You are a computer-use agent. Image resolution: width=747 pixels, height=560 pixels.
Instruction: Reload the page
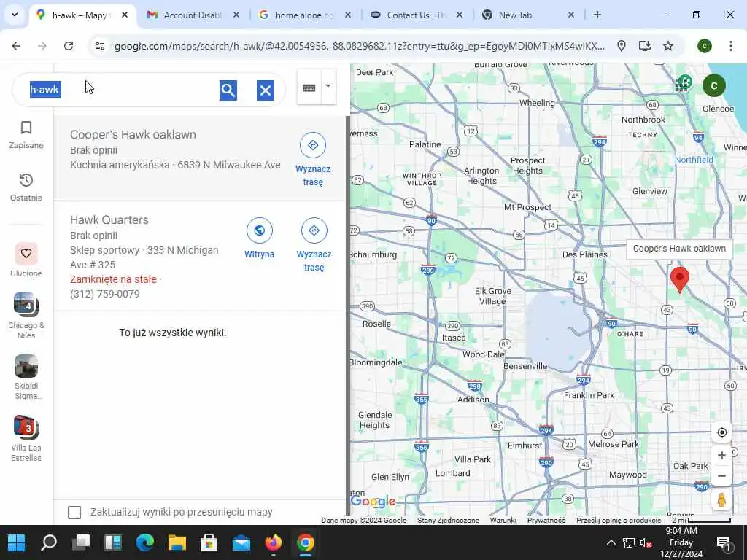69,46
